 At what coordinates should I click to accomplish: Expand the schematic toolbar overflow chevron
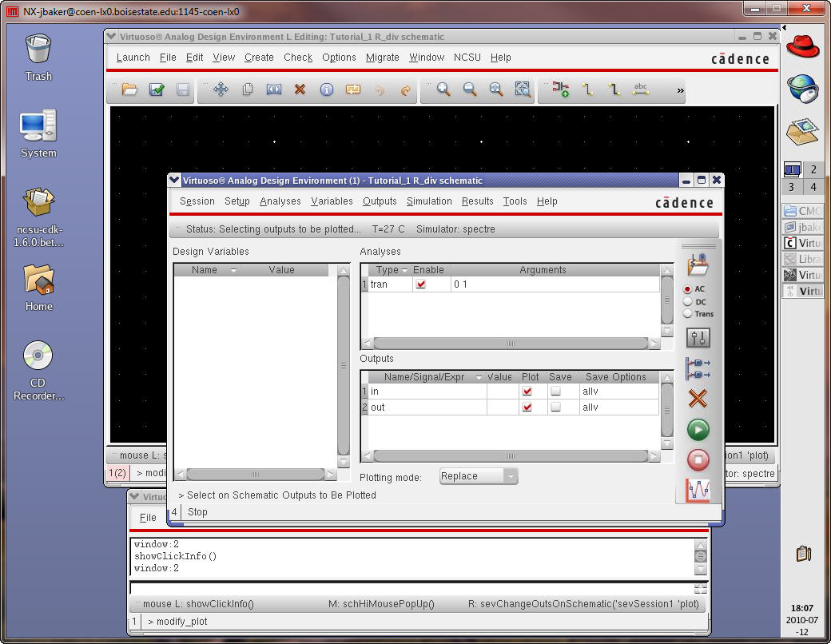pos(680,90)
